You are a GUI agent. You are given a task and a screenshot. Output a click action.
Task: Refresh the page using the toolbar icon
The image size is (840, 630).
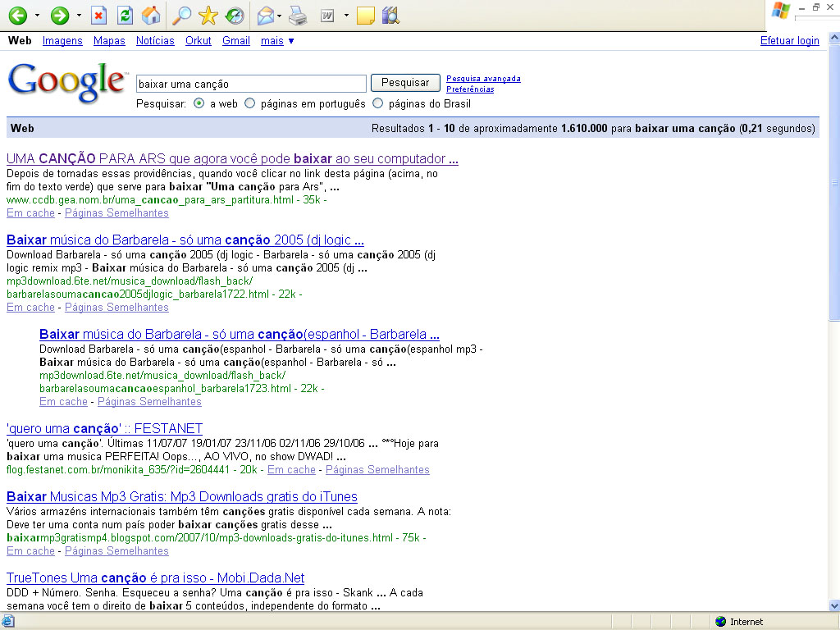click(125, 15)
